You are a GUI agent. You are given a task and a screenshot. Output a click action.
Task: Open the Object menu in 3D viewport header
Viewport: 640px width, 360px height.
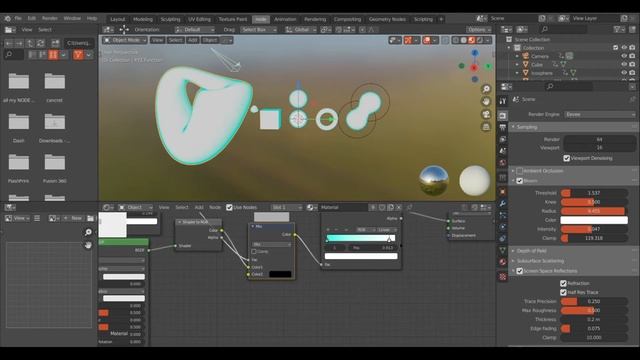(x=210, y=40)
